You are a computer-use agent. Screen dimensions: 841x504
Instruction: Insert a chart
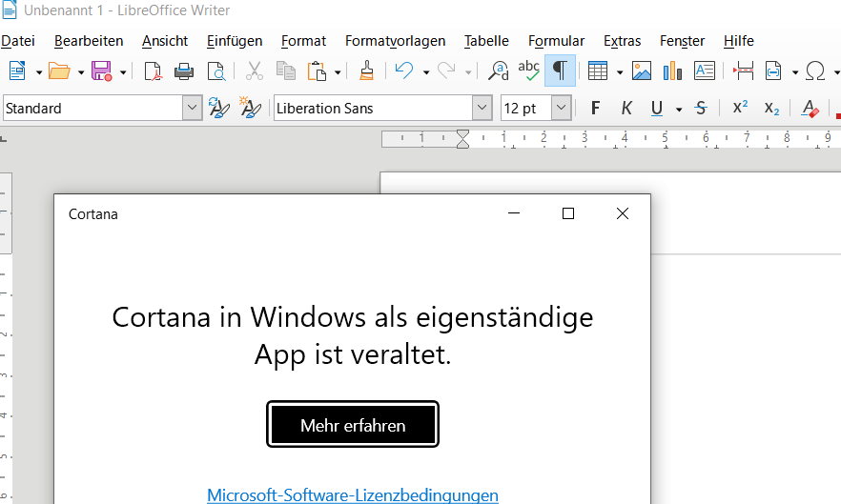tap(672, 71)
